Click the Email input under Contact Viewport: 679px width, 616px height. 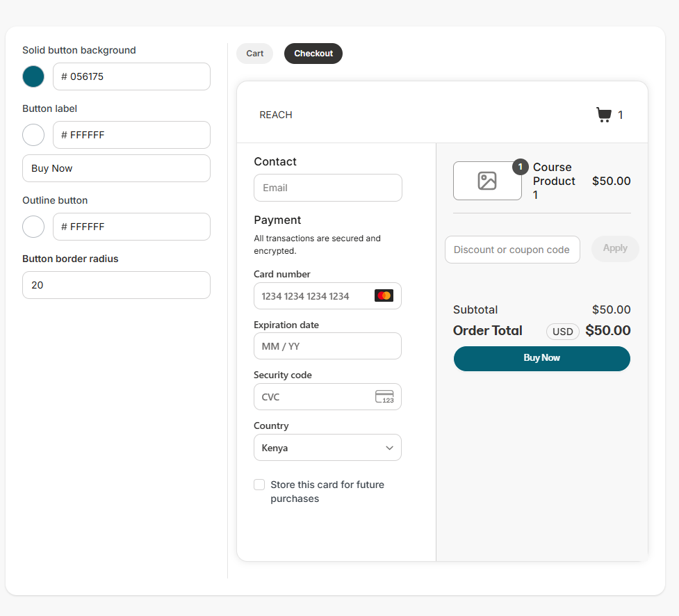327,188
